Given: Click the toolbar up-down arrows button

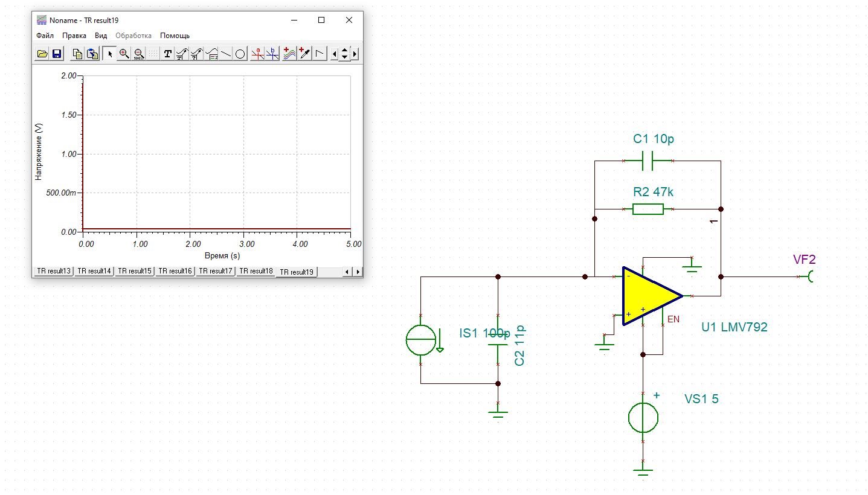Looking at the screenshot, I should [344, 54].
